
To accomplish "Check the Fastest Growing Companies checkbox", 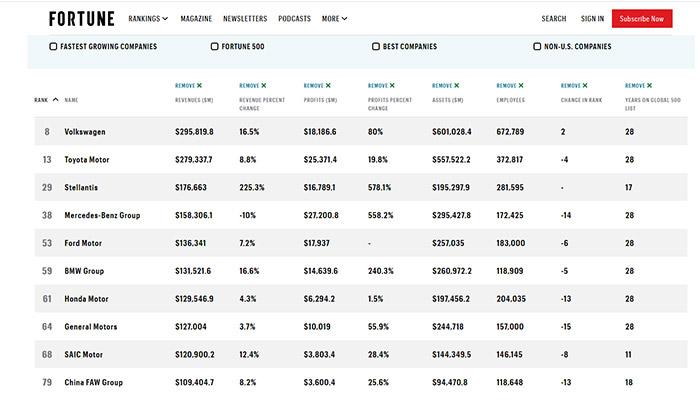I will tap(54, 46).
